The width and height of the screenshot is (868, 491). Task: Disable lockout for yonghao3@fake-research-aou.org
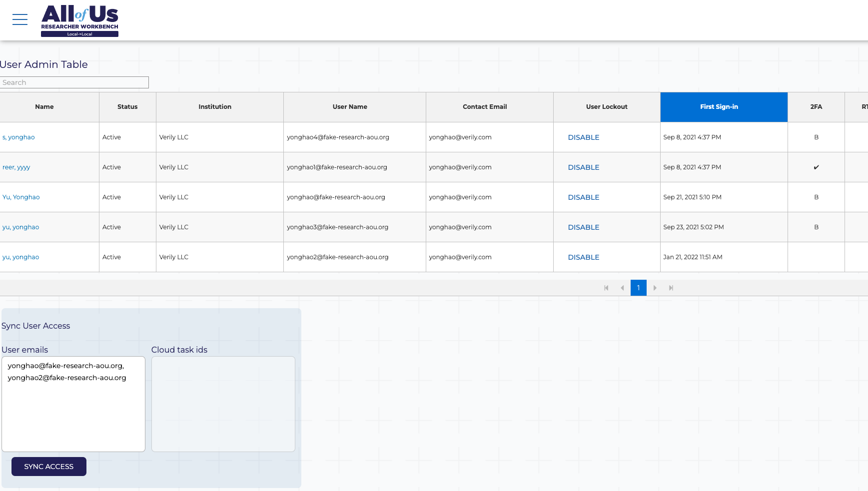(583, 227)
